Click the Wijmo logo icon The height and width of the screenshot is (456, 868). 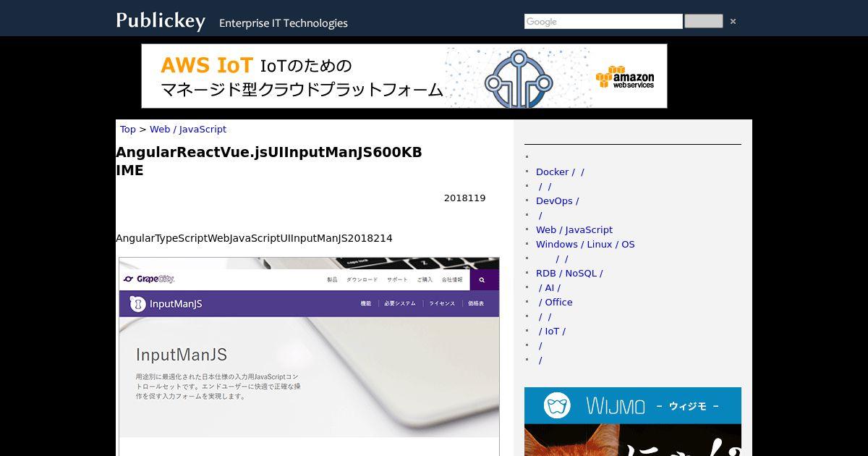558,405
